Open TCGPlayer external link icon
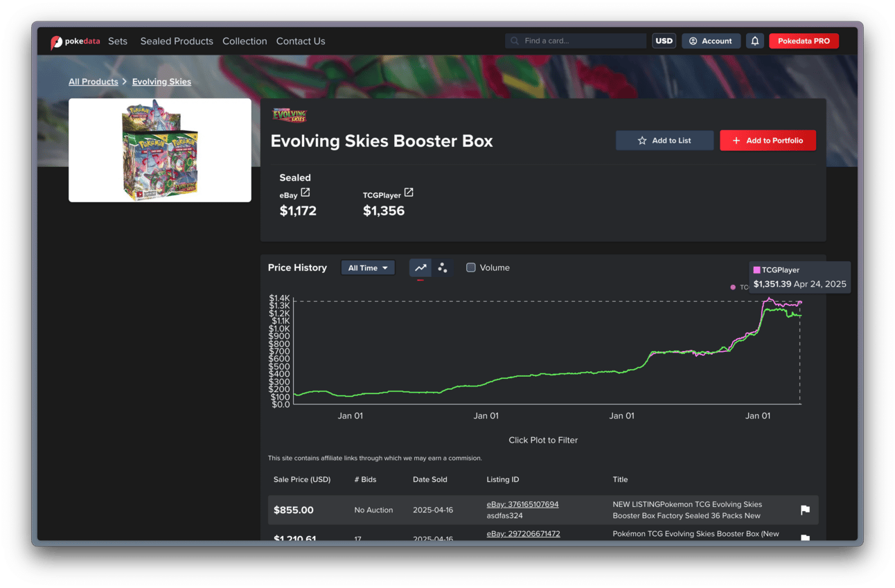The width and height of the screenshot is (895, 588). (409, 193)
